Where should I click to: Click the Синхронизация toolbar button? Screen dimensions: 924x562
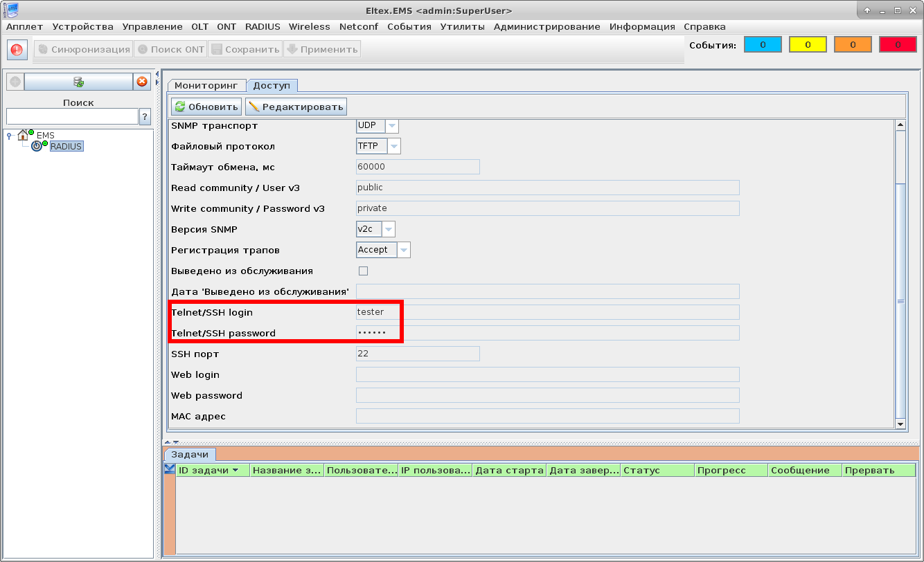tap(83, 49)
